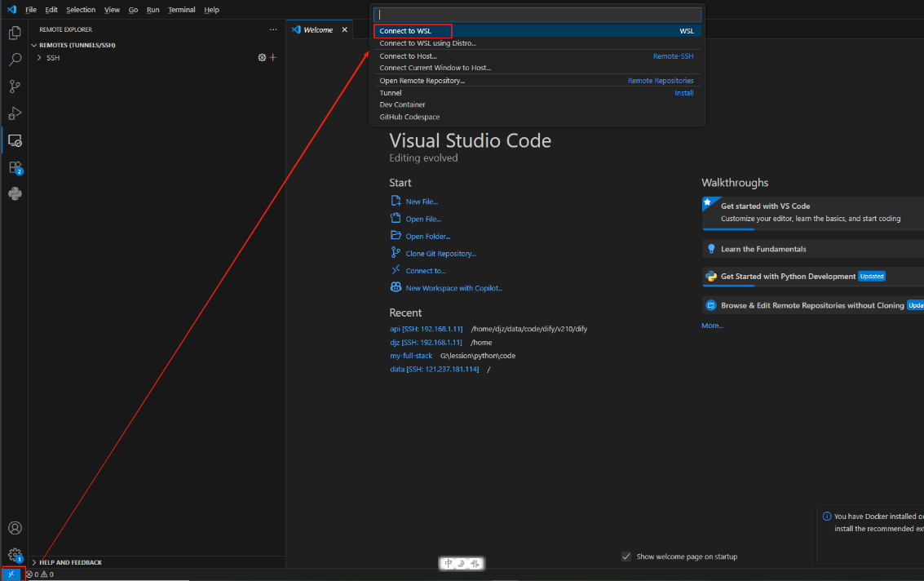Screen dimensions: 924x581
Task: Choose Connect to Host option
Action: pos(537,56)
